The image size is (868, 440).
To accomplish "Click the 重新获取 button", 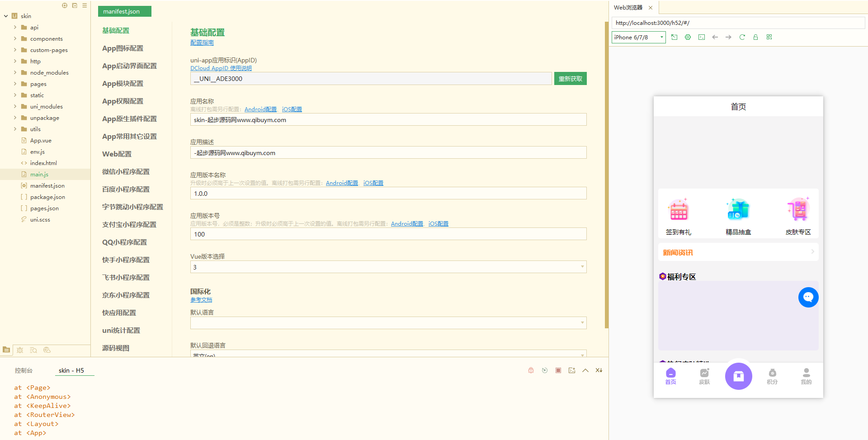I will (x=571, y=79).
